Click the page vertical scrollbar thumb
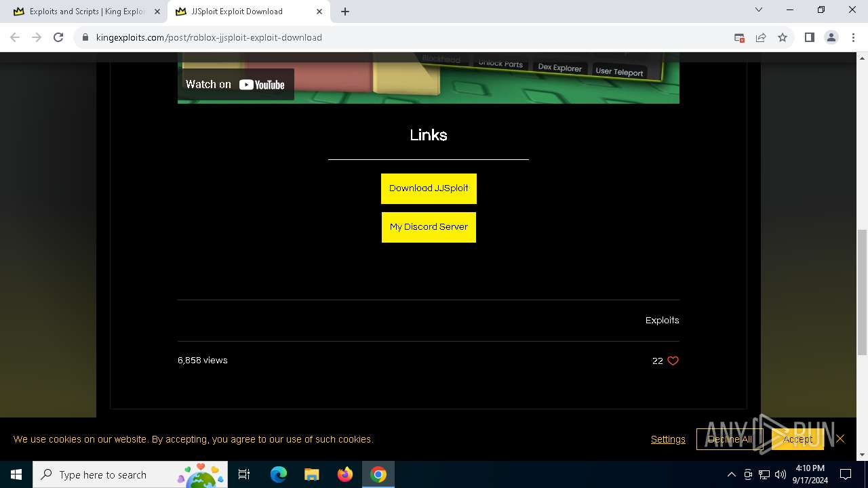The width and height of the screenshot is (868, 488). pos(862,291)
